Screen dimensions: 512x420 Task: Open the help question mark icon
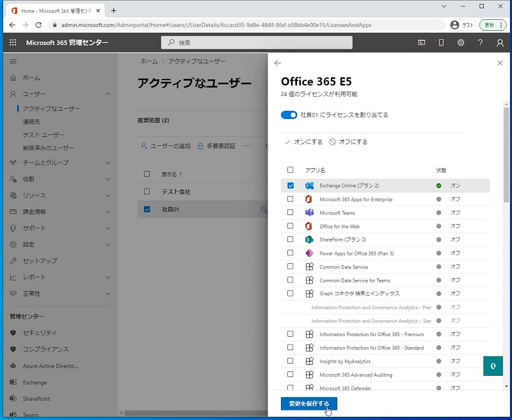tap(481, 42)
